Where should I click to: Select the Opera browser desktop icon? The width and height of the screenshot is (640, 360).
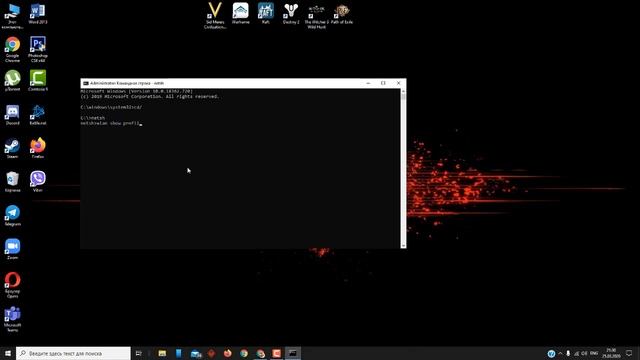point(12,285)
